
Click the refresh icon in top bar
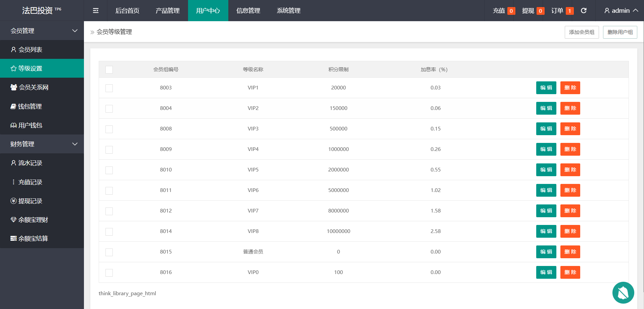(x=584, y=11)
